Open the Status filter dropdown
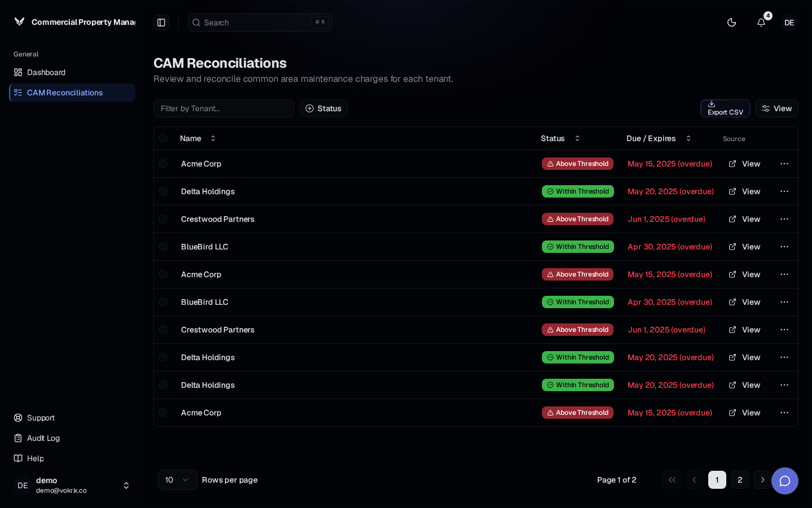Screen dimensions: 812x508 pos(323,108)
